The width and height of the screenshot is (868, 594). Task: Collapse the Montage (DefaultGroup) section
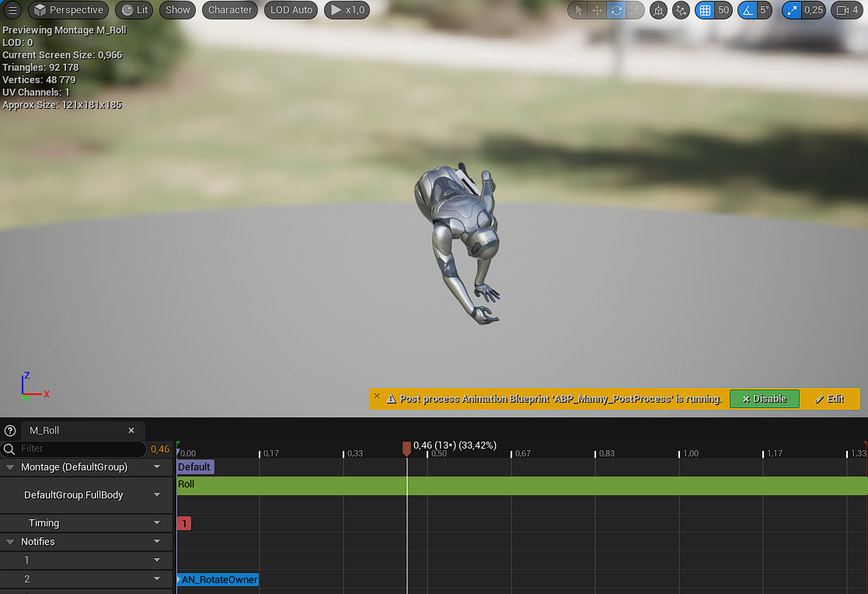click(x=11, y=467)
